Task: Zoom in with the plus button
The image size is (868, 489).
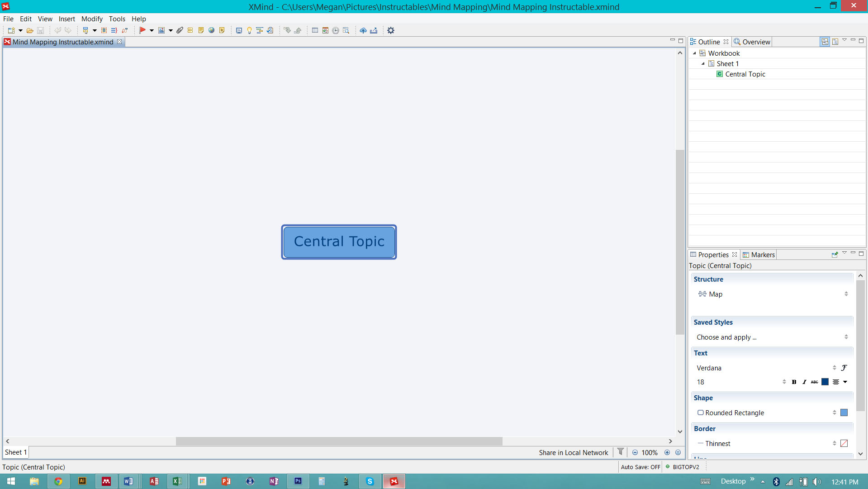Action: [x=667, y=453]
